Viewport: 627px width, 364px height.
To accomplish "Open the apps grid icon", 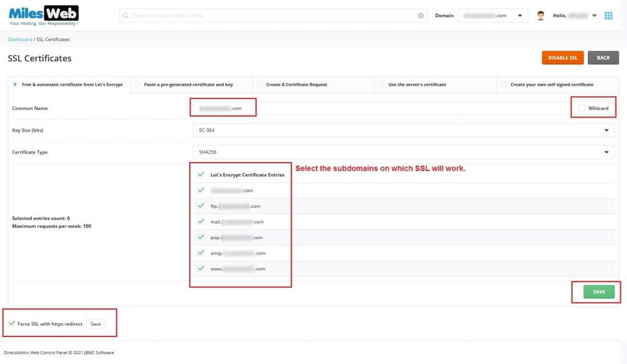I will click(608, 15).
